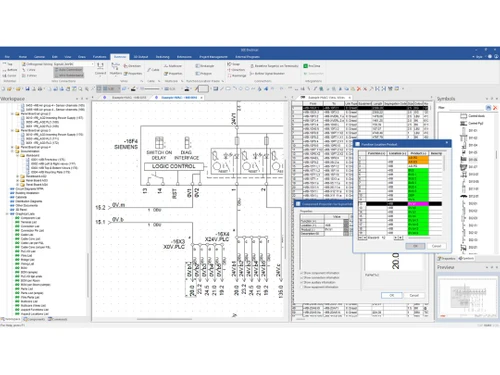The image size is (500, 375).
Task: Select the magenta highlighted Product cell
Action: point(418,204)
